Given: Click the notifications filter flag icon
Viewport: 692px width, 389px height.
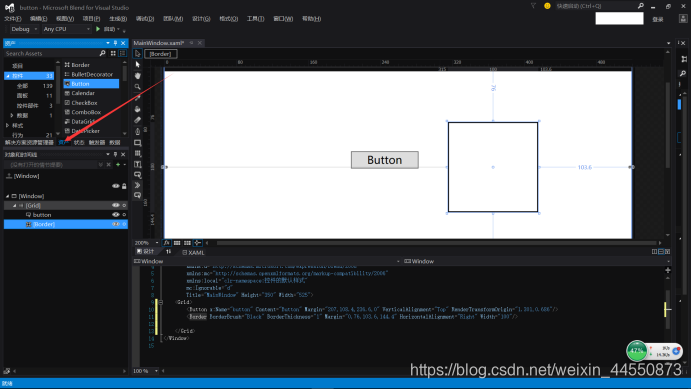Looking at the screenshot, I should point(534,6).
